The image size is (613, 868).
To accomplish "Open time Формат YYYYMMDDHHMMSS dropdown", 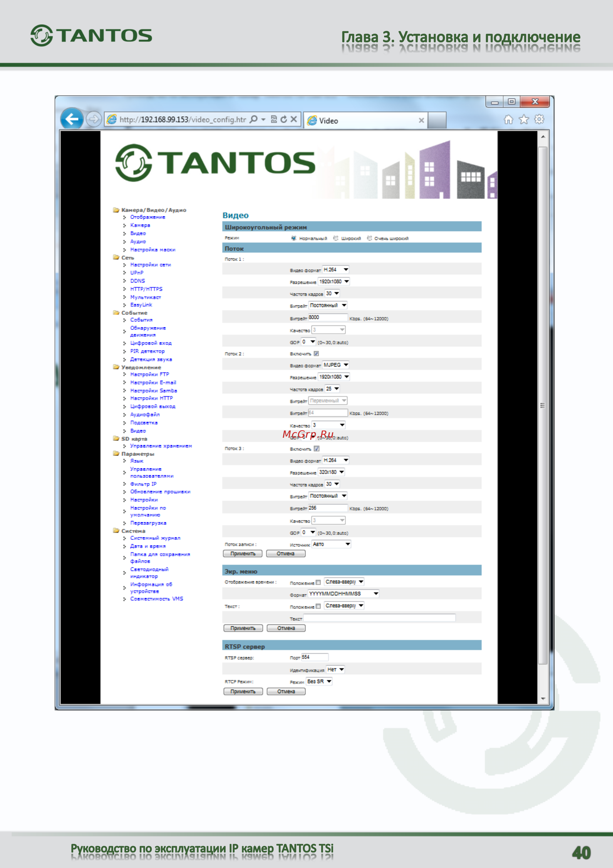I will 343,594.
